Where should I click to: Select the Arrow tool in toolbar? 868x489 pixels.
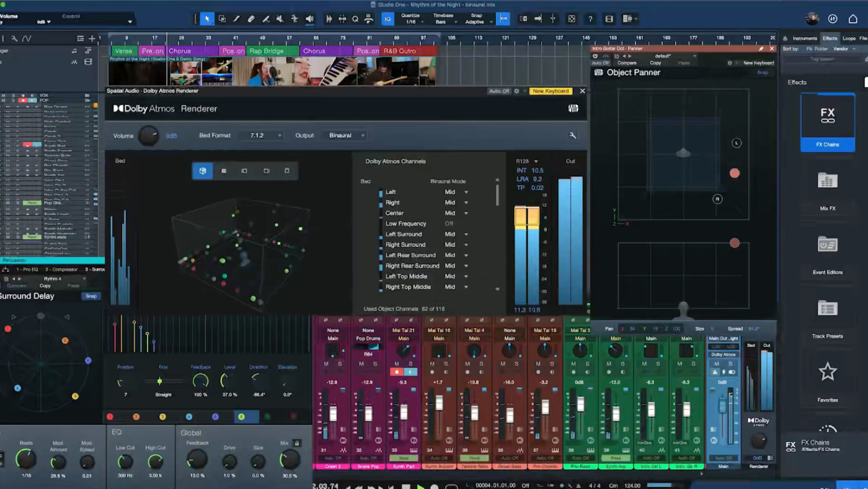point(207,19)
